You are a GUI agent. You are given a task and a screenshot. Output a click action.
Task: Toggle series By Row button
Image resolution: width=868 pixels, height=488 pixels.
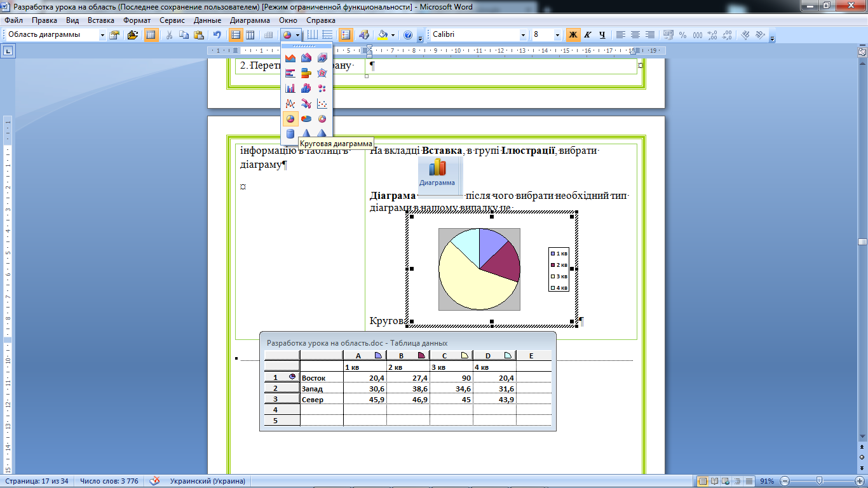click(236, 35)
